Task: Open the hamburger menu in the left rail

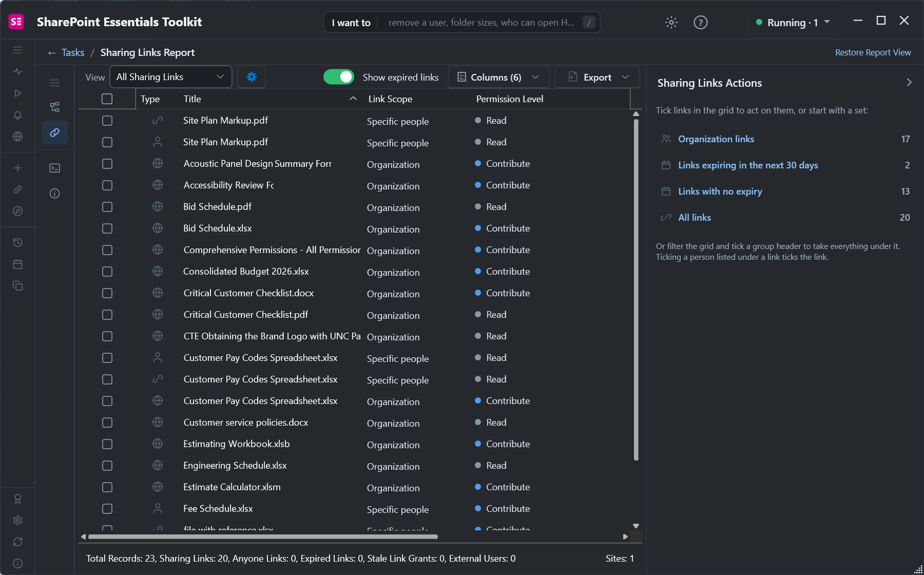Action: (17, 50)
